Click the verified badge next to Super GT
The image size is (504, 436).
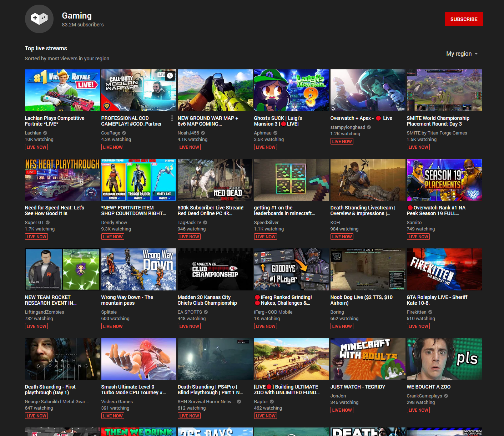tap(48, 223)
